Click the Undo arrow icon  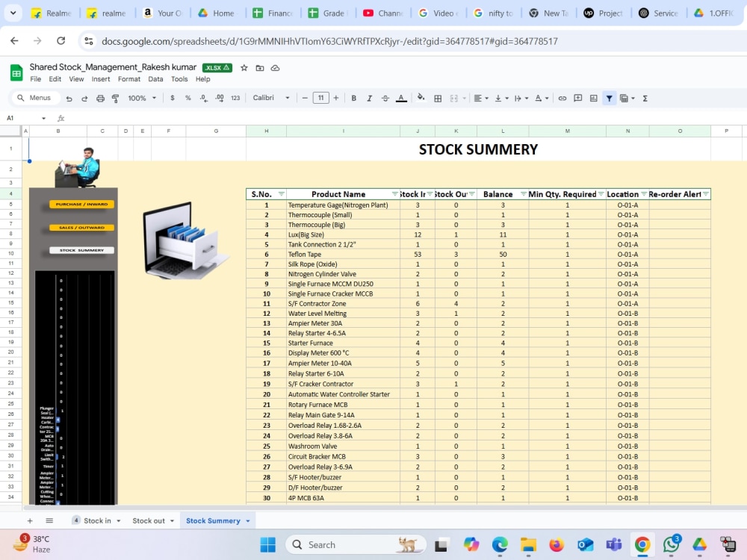point(69,98)
